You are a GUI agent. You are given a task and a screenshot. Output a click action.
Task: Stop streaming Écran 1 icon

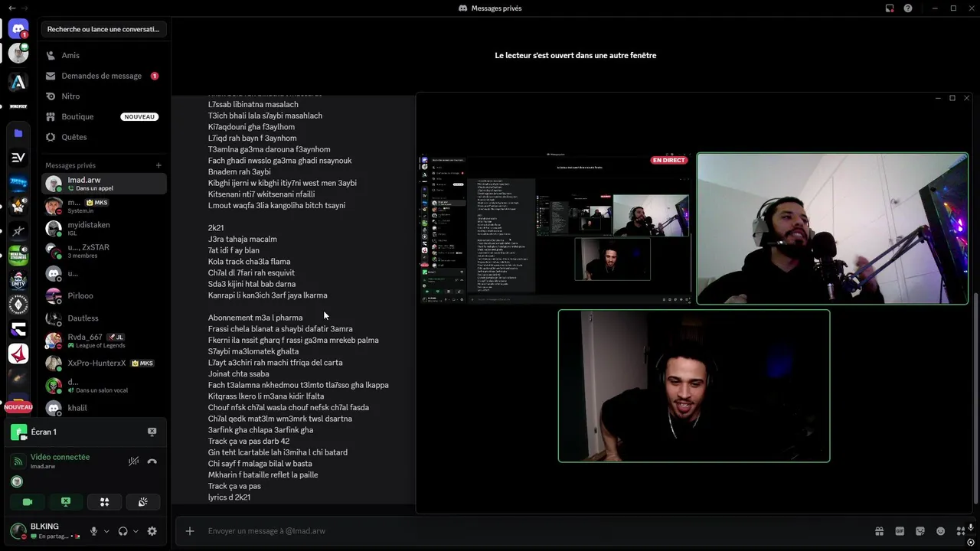coord(152,432)
